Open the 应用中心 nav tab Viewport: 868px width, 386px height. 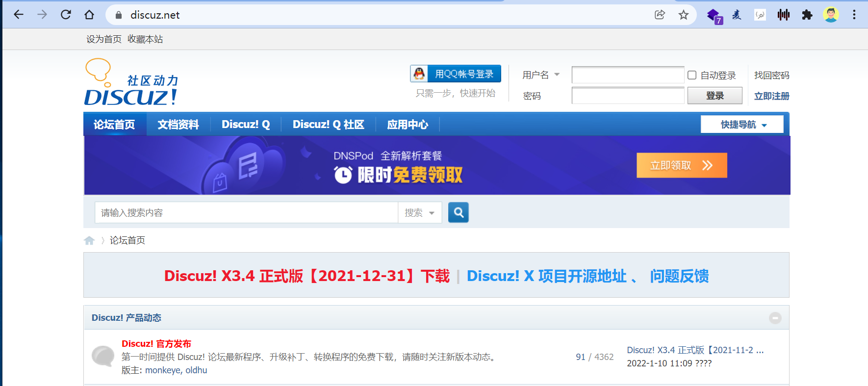tap(407, 125)
